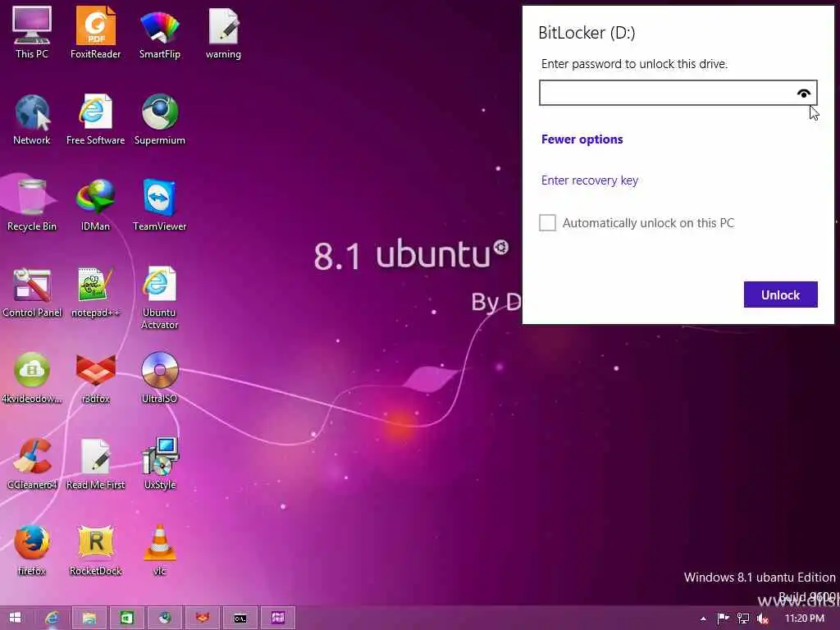Select the notepad++ desktop icon

tap(95, 291)
